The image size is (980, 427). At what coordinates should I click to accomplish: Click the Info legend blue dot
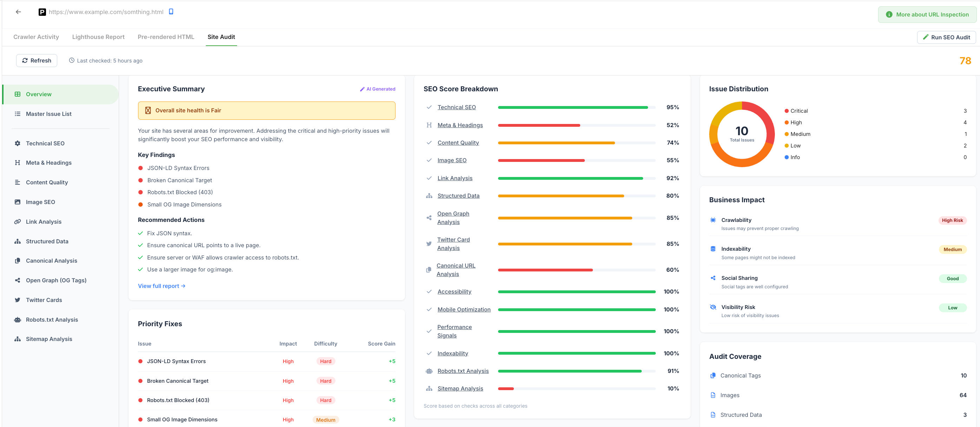[x=786, y=157]
